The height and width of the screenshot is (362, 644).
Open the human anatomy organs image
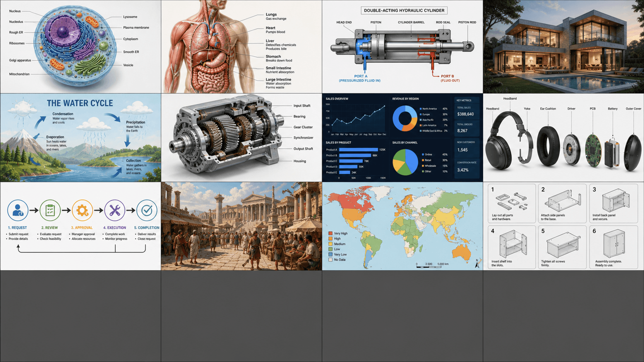[x=241, y=47]
